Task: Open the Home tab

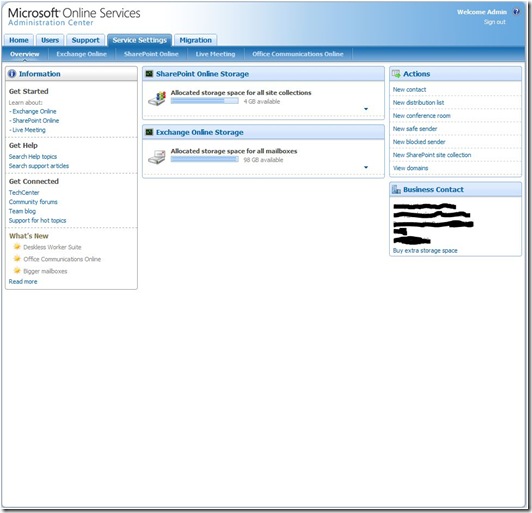Action: point(19,40)
